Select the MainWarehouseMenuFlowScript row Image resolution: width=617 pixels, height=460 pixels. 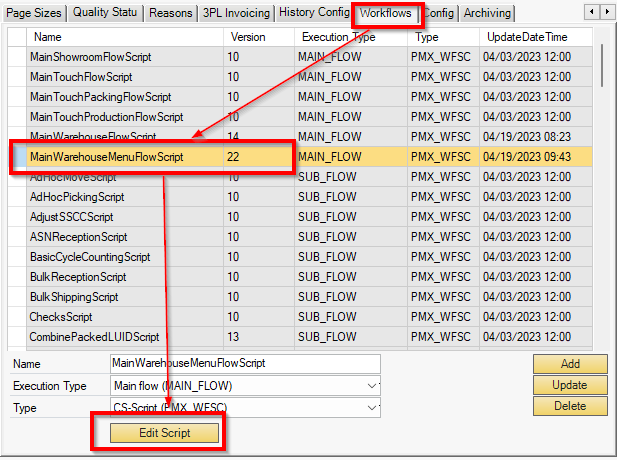(x=300, y=157)
